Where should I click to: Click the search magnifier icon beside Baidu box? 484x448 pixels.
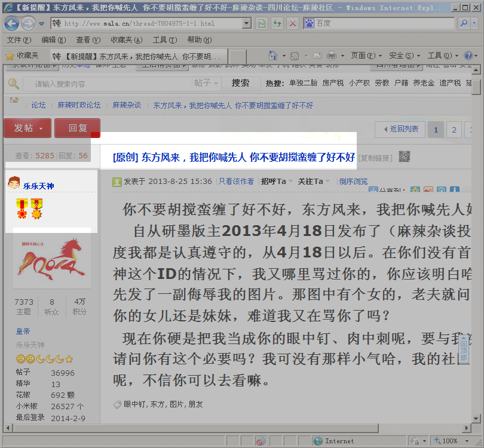464,23
